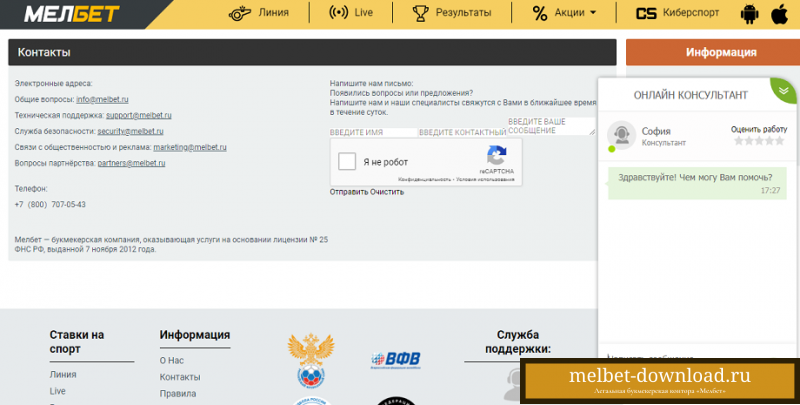Click the CS Киберспорт icon
This screenshot has width=800, height=405.
click(x=646, y=13)
